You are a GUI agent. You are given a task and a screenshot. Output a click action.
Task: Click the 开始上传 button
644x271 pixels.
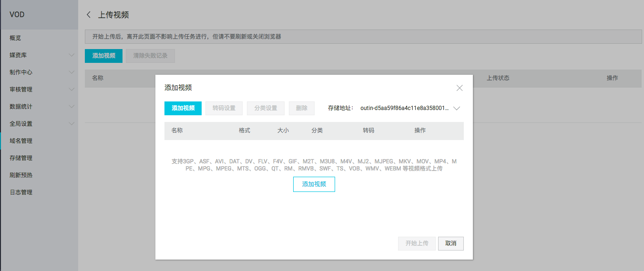417,243
